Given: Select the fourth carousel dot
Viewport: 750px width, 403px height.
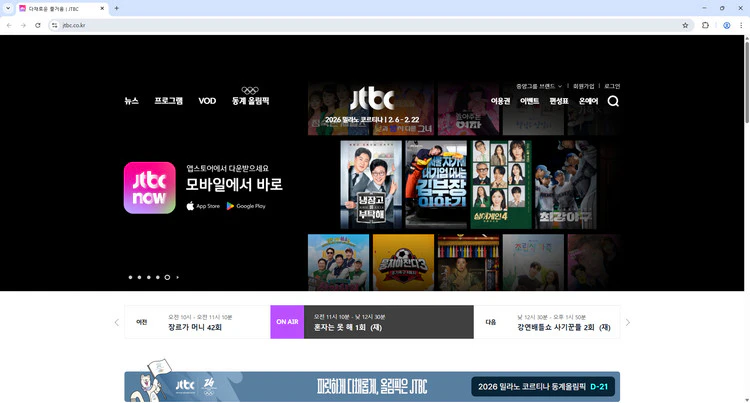Looking at the screenshot, I should (157, 277).
